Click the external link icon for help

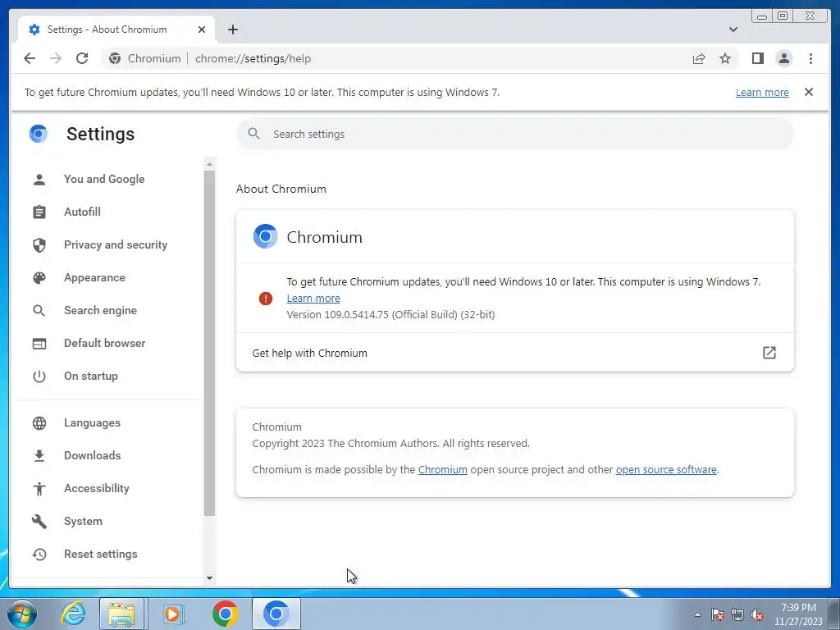point(769,353)
